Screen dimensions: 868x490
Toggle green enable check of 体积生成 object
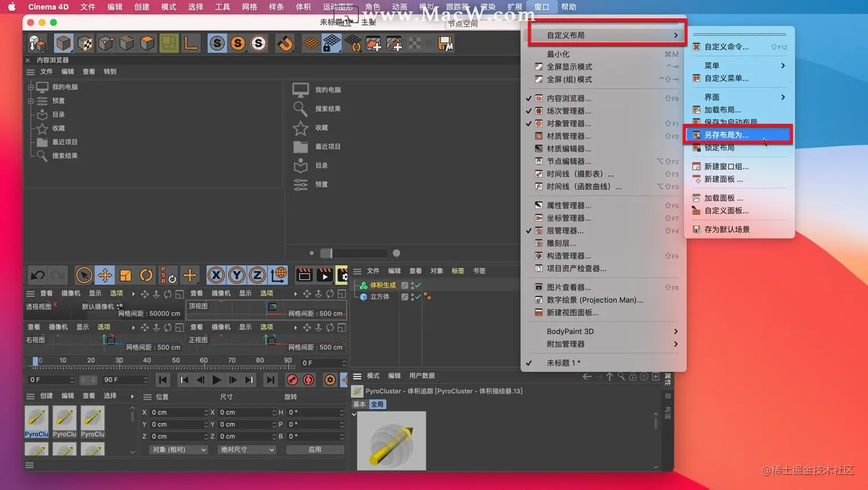(x=418, y=285)
